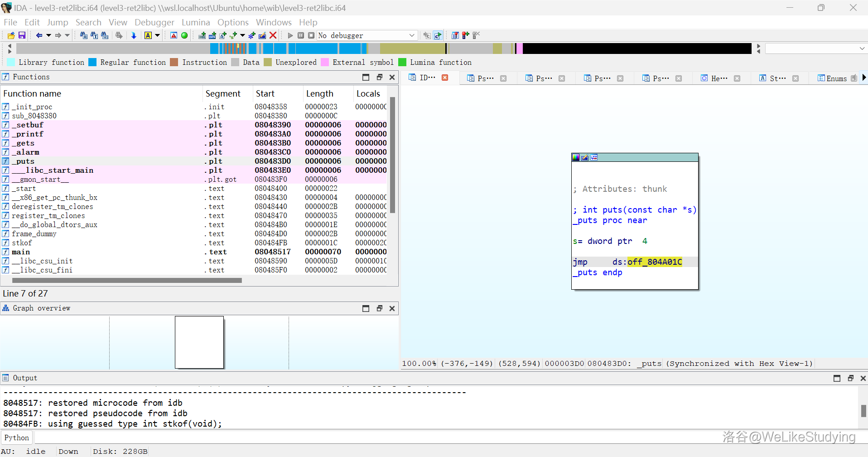868x457 pixels.
Task: Close the Graph overview panel
Action: pyautogui.click(x=392, y=308)
